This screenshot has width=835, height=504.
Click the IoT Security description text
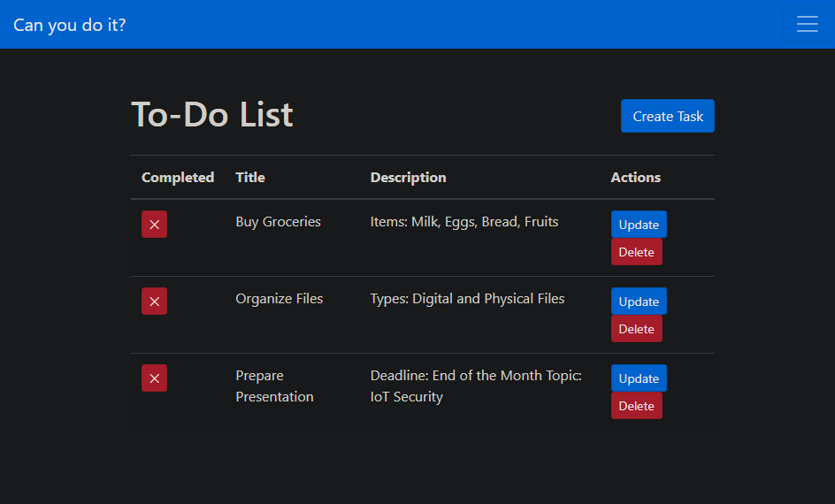coord(406,397)
